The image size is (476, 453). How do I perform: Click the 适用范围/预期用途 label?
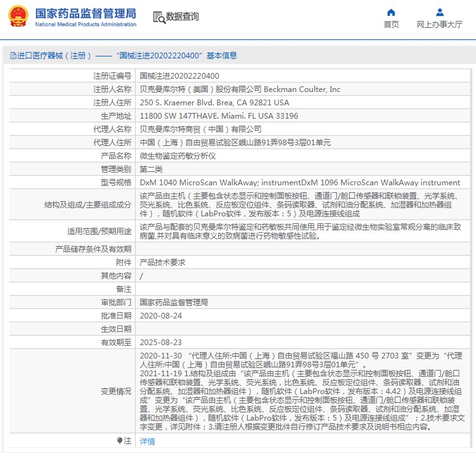100,232
